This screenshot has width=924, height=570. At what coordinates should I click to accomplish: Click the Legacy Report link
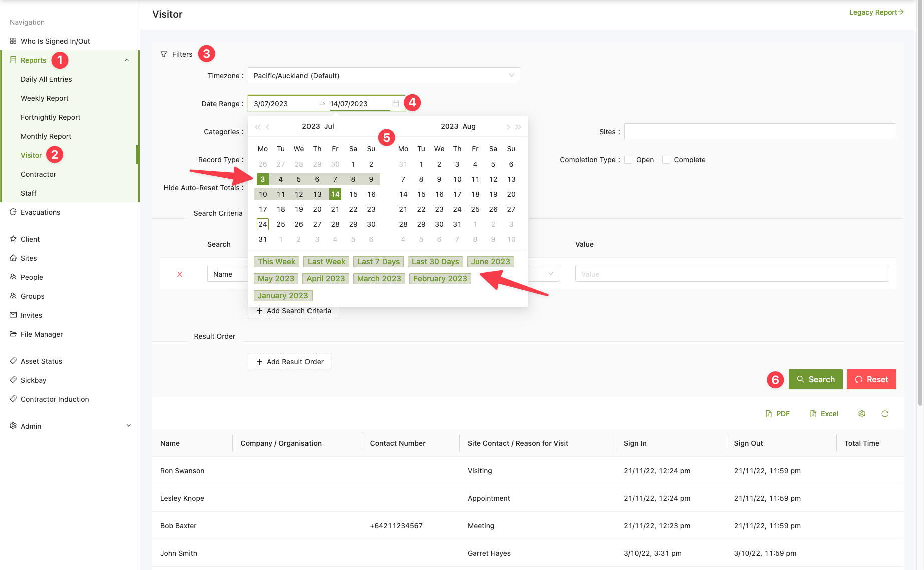click(x=876, y=12)
